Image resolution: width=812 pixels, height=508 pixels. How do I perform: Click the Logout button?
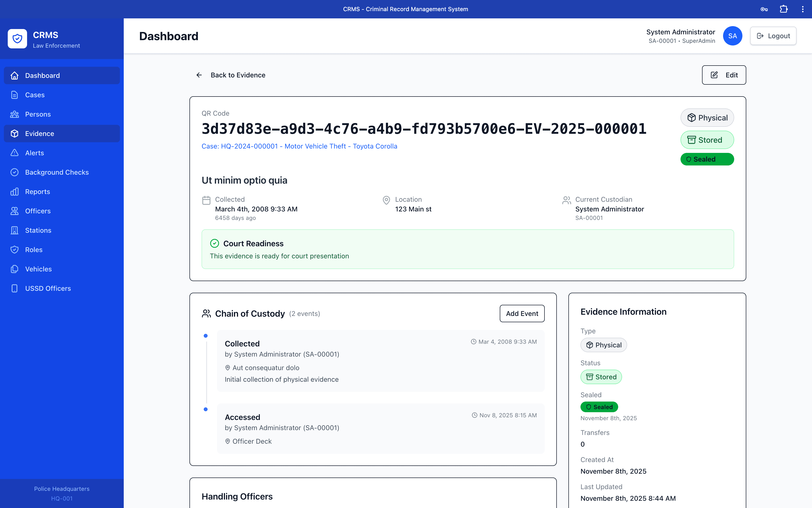773,36
